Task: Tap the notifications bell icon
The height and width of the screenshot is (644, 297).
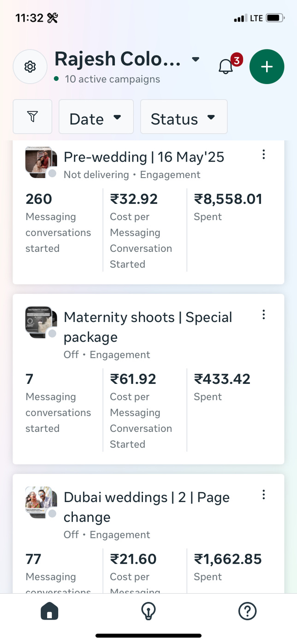Action: coord(226,67)
